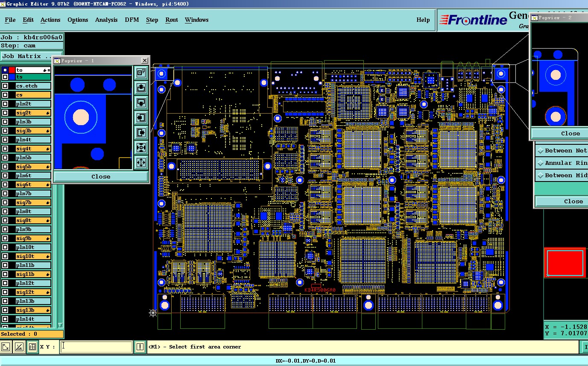Click grid snap icon left of X Y label
Viewport: 588px width, 366px height.
[x=32, y=347]
